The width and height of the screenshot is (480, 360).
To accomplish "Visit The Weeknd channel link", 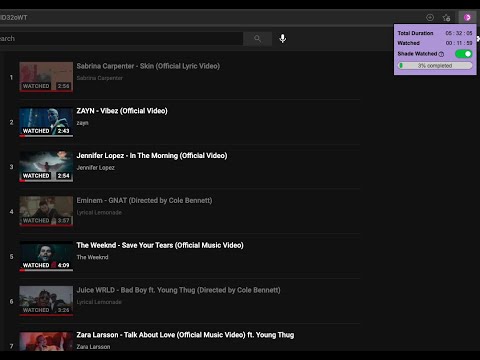I will (x=92, y=257).
